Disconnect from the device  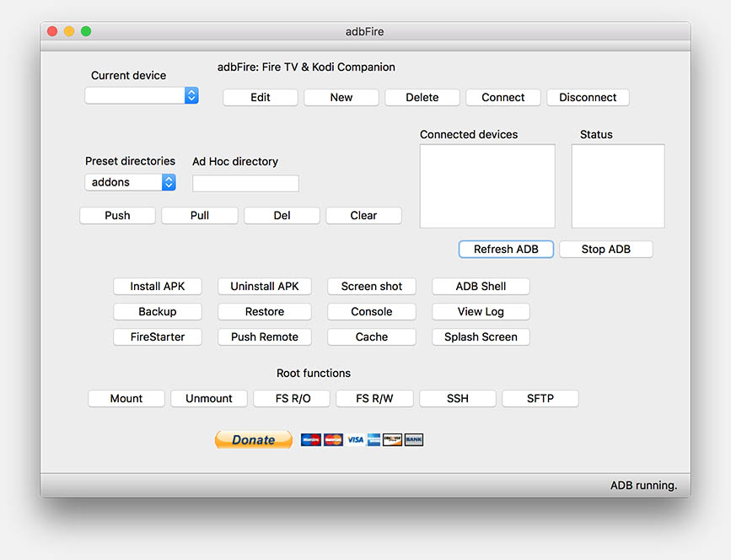tap(588, 98)
